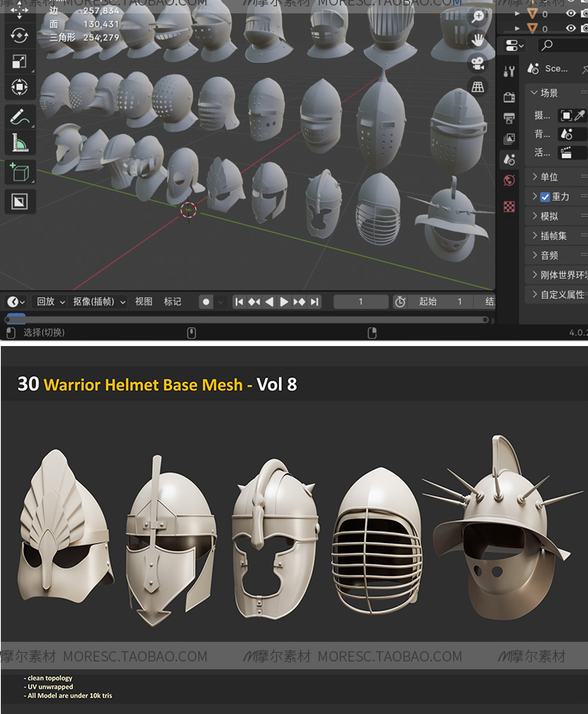The image size is (588, 714).
Task: Open the Tool properties tab (wrench icon)
Action: tap(509, 71)
